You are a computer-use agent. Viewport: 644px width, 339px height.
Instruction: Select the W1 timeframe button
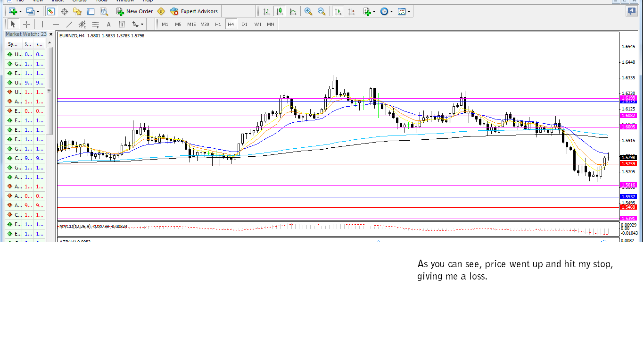click(x=257, y=24)
